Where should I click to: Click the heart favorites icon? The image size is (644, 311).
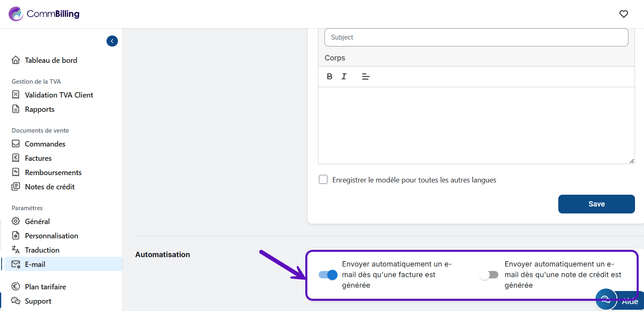pos(624,14)
